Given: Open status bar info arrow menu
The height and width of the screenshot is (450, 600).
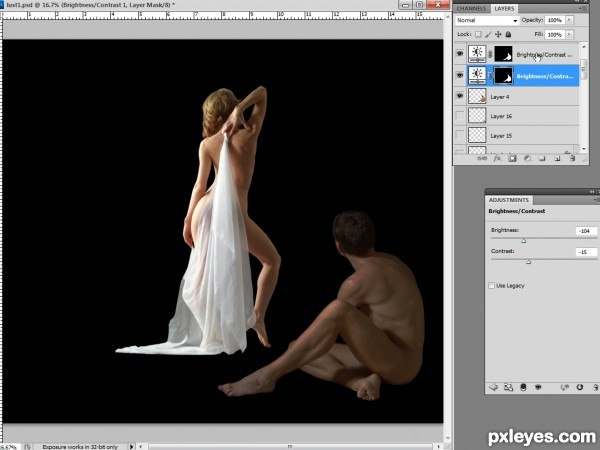Looking at the screenshot, I should pyautogui.click(x=132, y=447).
